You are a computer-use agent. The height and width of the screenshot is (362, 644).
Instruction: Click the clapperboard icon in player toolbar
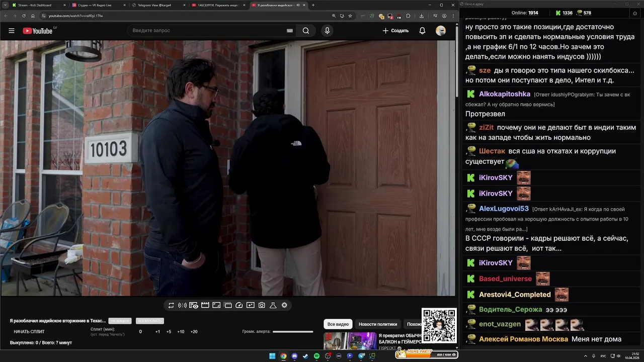pyautogui.click(x=205, y=305)
